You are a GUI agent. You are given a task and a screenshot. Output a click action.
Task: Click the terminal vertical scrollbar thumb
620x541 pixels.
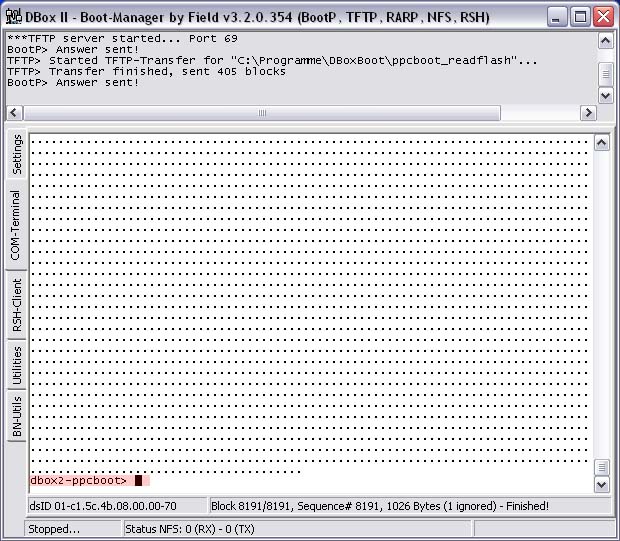pos(601,467)
